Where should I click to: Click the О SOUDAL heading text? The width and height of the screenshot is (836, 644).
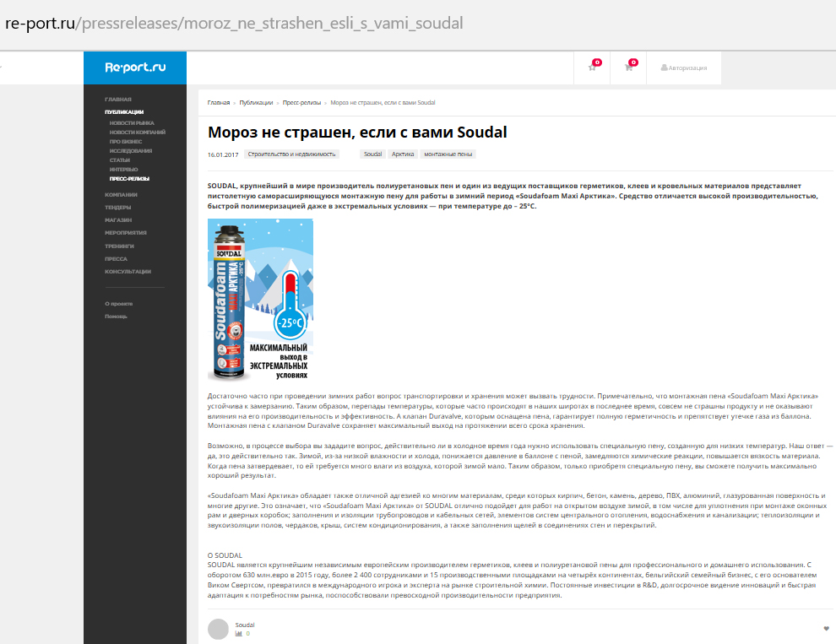coord(225,555)
